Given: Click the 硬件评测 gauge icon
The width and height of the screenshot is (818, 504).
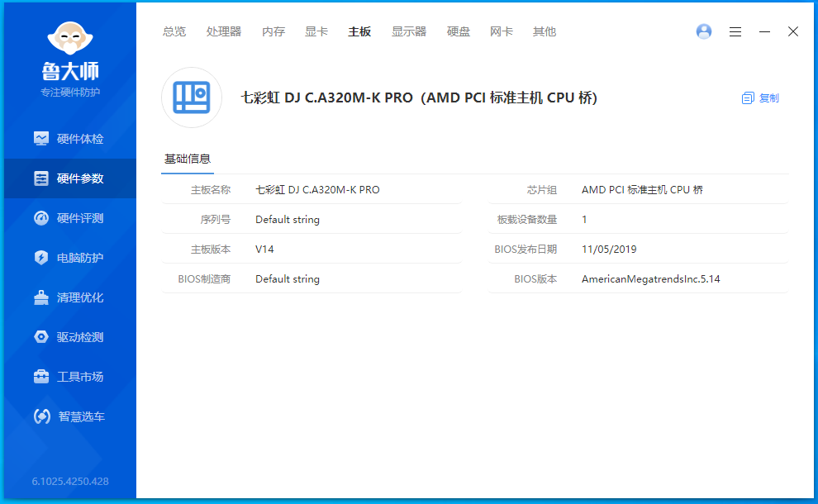Looking at the screenshot, I should [41, 218].
